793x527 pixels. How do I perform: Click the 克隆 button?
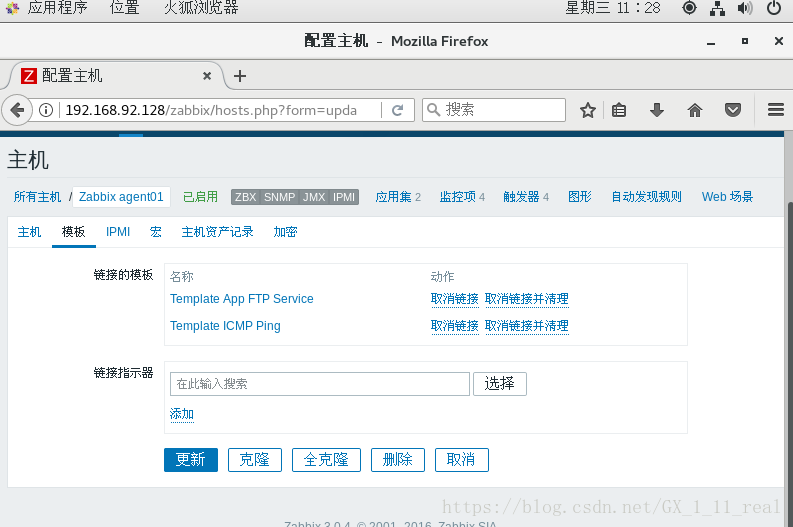pyautogui.click(x=254, y=460)
